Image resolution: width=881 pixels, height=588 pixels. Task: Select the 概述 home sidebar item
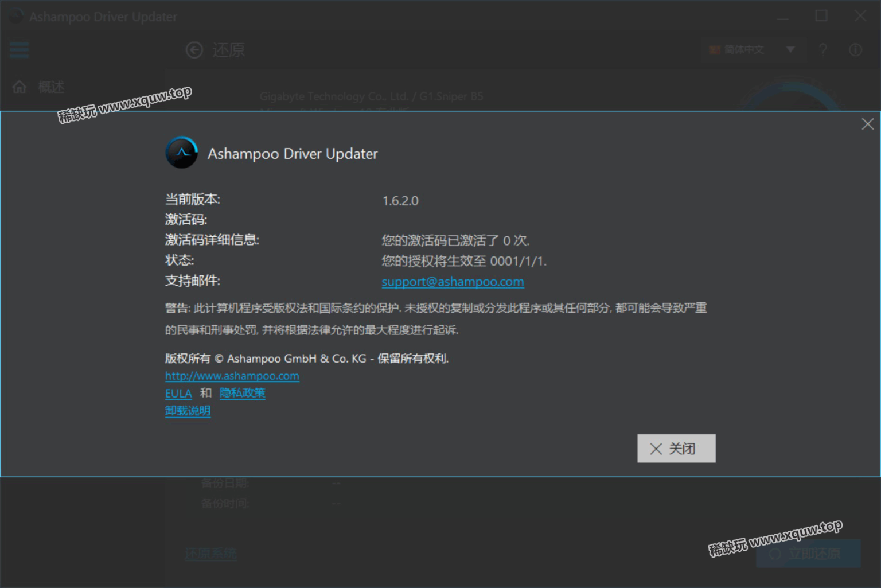tap(38, 87)
